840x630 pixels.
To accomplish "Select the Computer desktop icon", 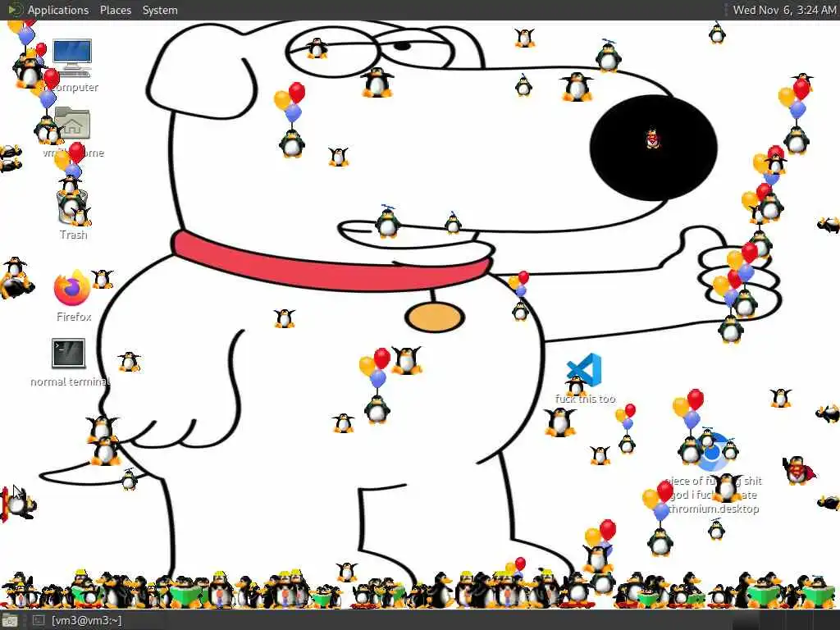I will coord(72,58).
